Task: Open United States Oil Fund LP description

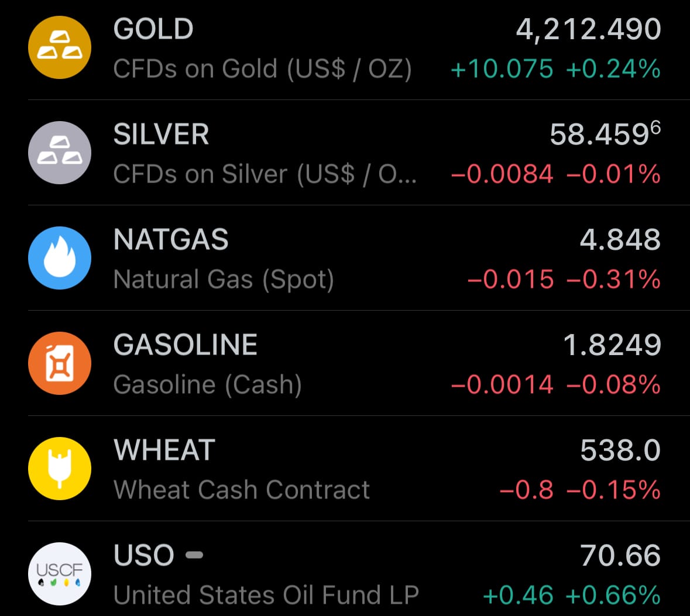Action: point(266,596)
